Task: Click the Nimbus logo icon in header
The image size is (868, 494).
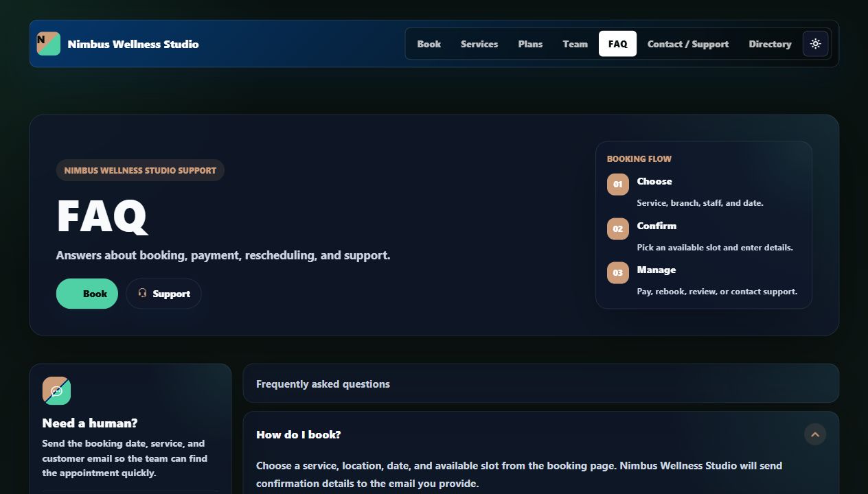Action: 48,44
